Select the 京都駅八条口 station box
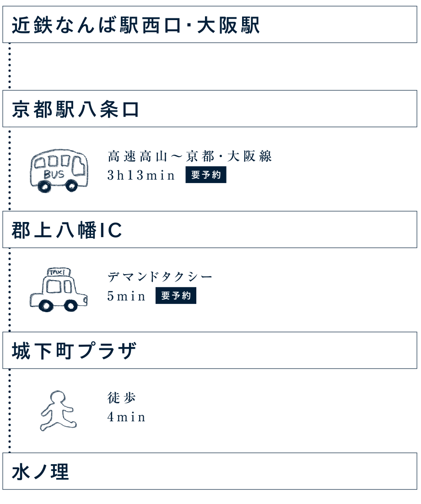421x504 pixels. click(210, 108)
